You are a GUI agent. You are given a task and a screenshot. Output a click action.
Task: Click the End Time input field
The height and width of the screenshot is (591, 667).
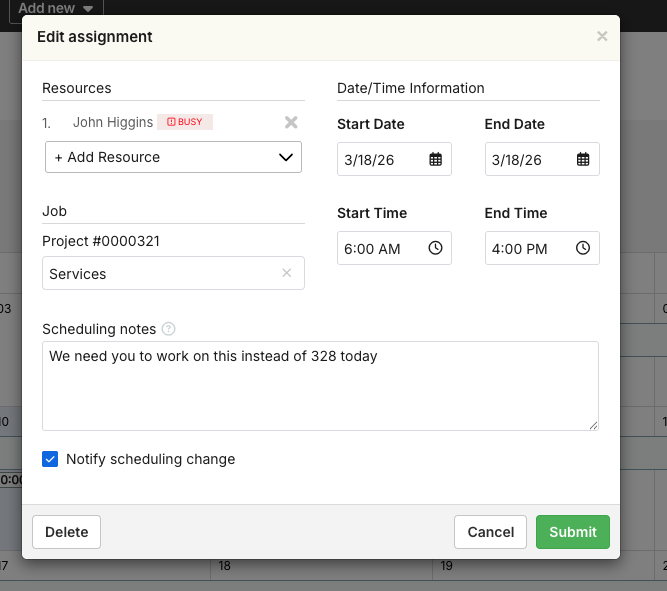[x=528, y=249]
